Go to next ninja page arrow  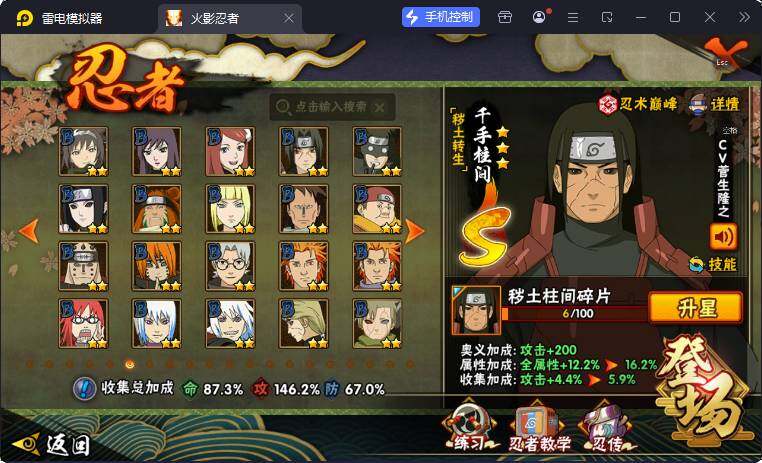[x=415, y=231]
